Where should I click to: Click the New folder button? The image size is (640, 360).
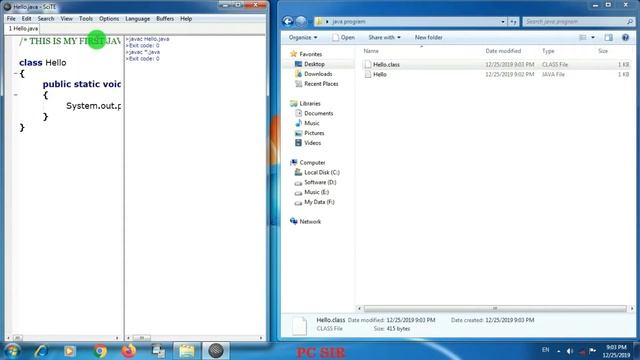click(x=429, y=38)
